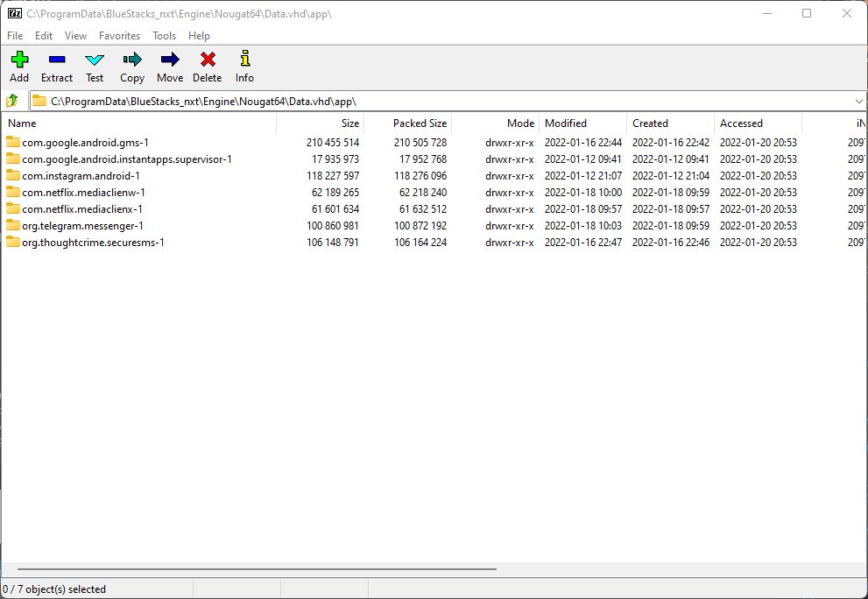Sort by the Modified column header
This screenshot has height=599, width=868.
(x=583, y=123)
